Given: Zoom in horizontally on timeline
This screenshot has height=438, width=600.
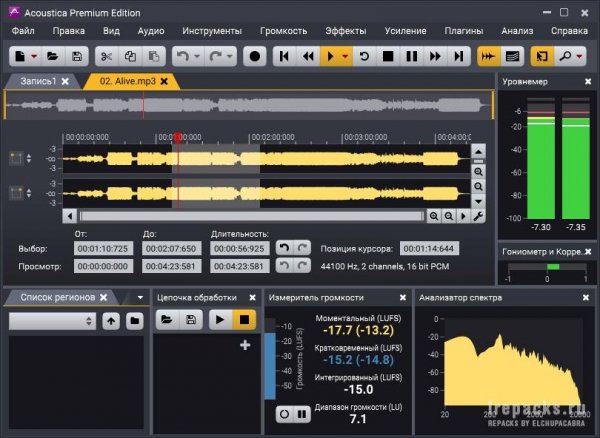Looking at the screenshot, I should 434,216.
